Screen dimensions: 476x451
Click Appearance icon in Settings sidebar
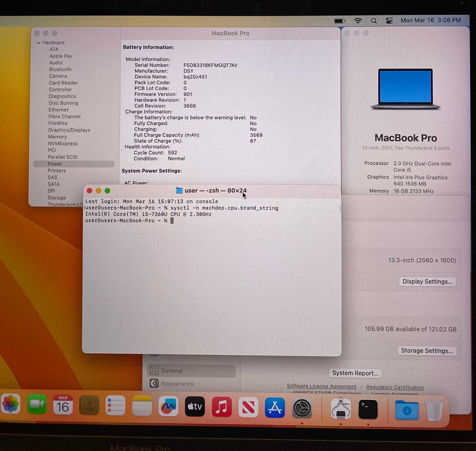[x=154, y=383]
